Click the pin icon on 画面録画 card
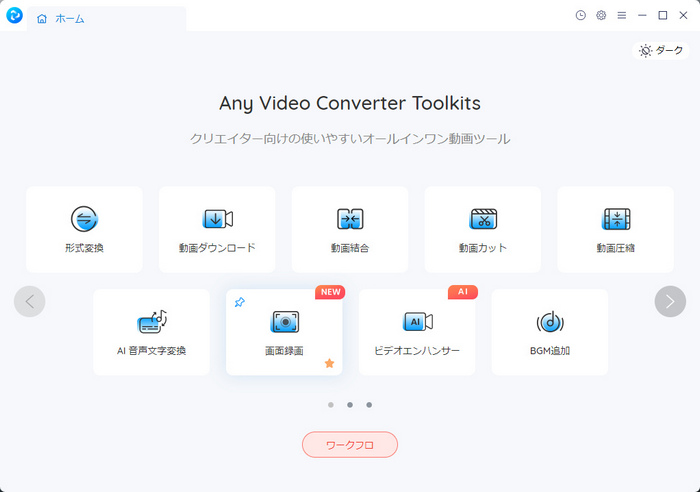The image size is (700, 492). coord(240,302)
